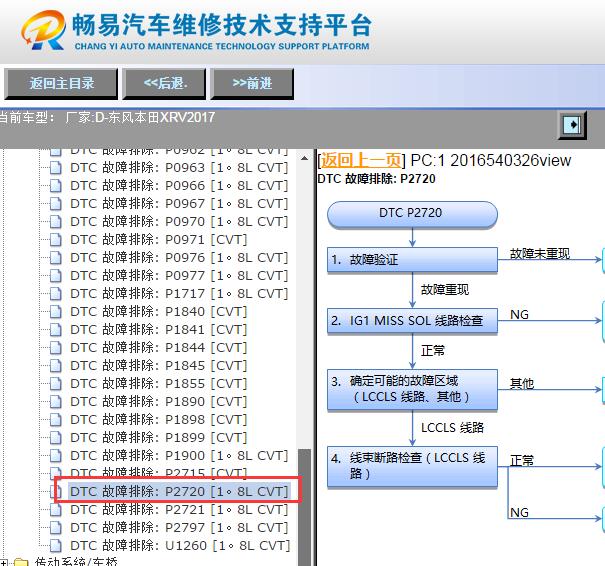Click the document icon beside P0976
The width and height of the screenshot is (605, 566).
tap(56, 258)
